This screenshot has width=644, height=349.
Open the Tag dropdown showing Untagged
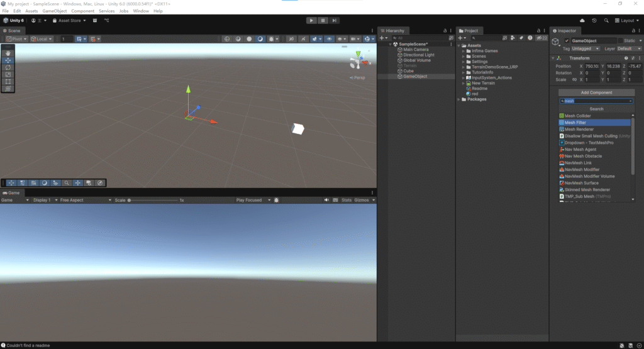click(x=586, y=48)
